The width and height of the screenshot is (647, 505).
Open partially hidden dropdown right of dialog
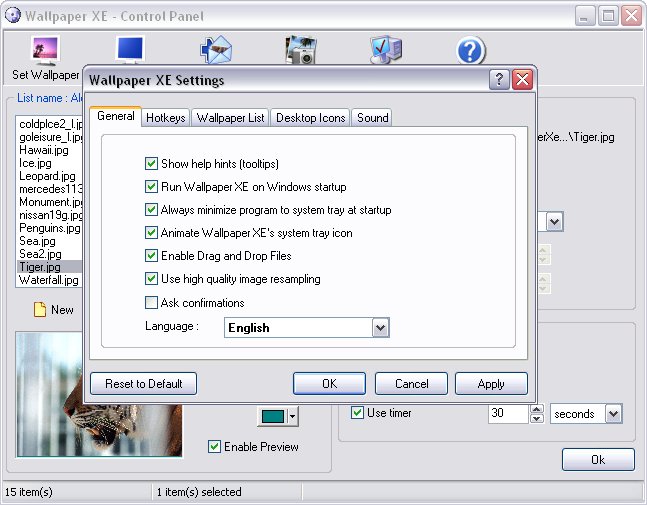pos(555,222)
